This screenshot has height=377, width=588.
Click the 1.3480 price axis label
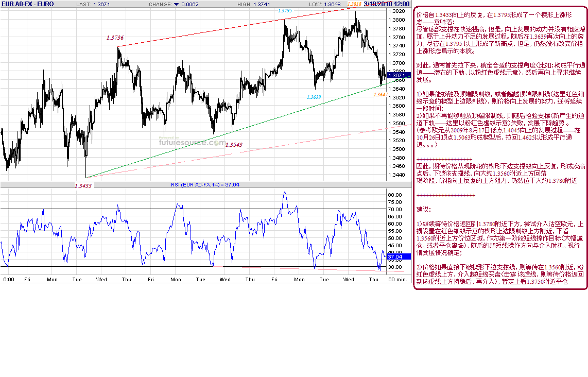point(397,158)
